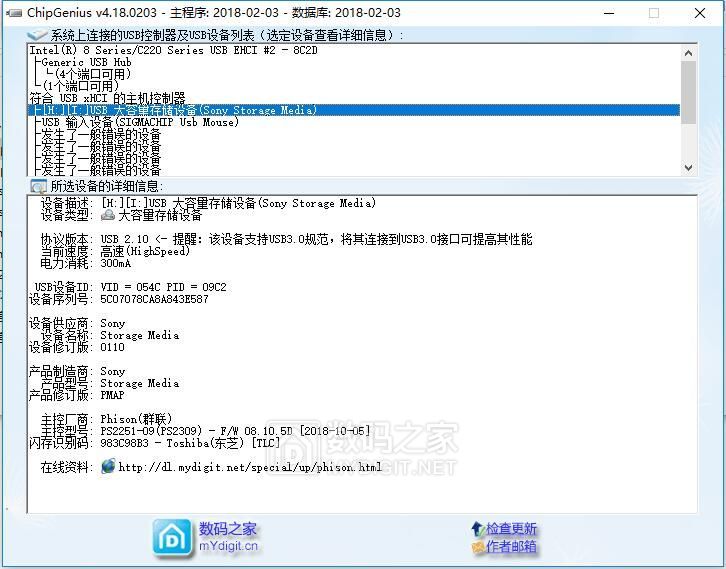Viewport: 726px width, 569px height.
Task: Click the check for updates arrow icon
Action: coord(477,529)
